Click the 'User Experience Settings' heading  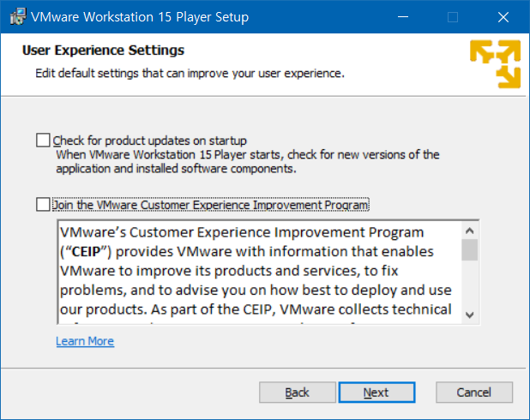click(x=103, y=51)
